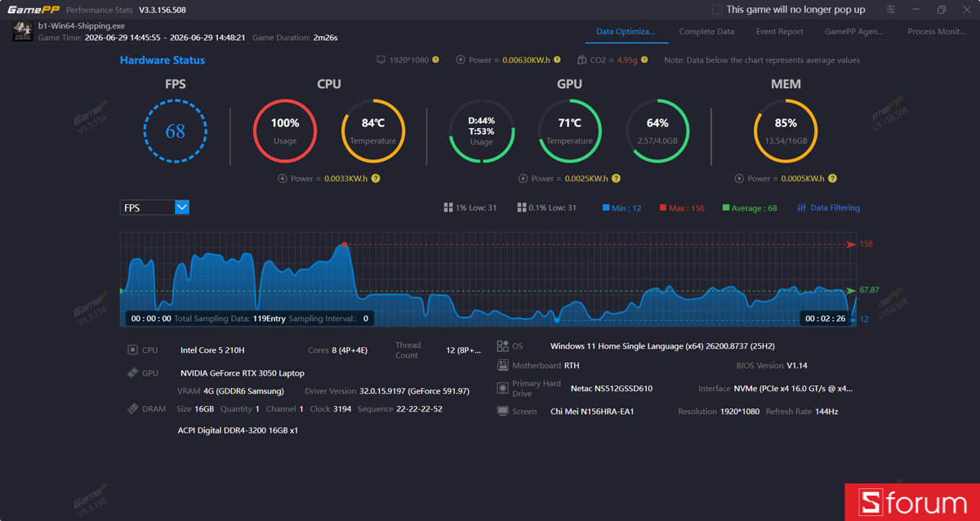Viewport: 980px width, 521px height.
Task: Click the GPU memory 64% gauge
Action: click(657, 131)
